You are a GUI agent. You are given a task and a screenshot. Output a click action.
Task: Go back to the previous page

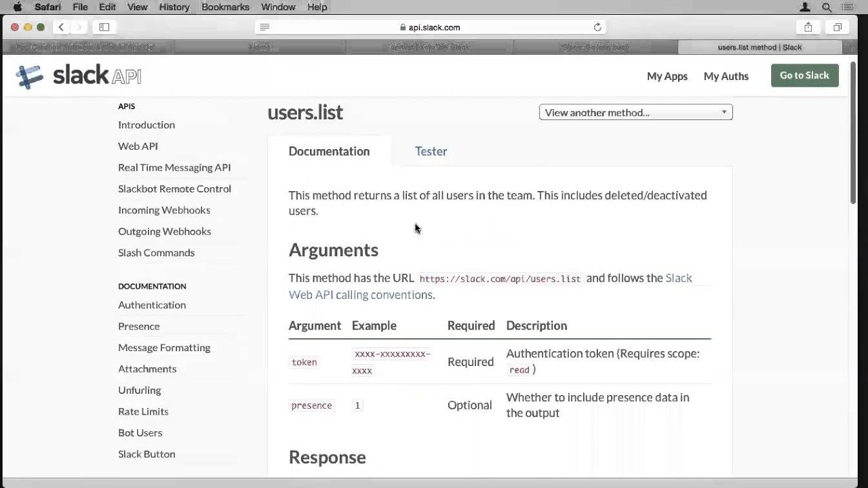point(61,27)
